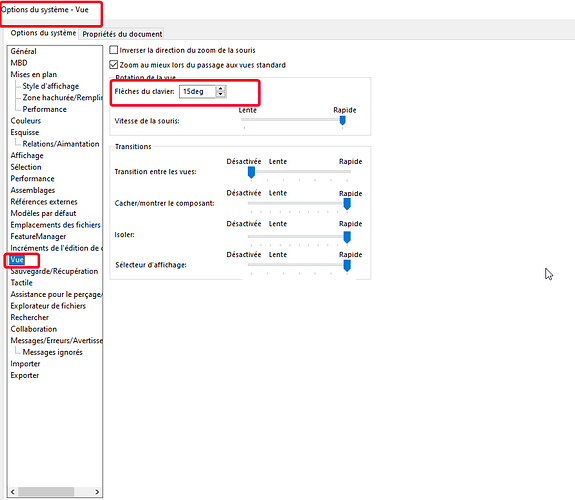Open Style d'affichage under Mises en plan
Viewport: 575px width, 500px height.
point(51,86)
